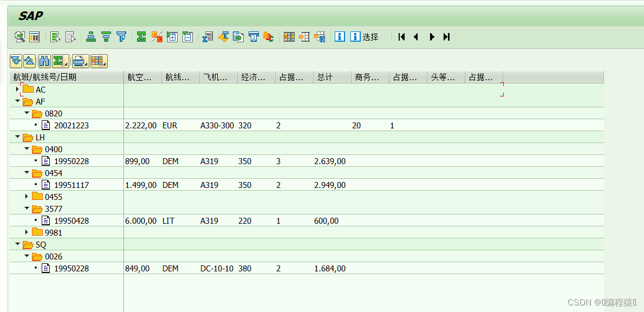
Task: Jump to the first page
Action: coord(402,37)
